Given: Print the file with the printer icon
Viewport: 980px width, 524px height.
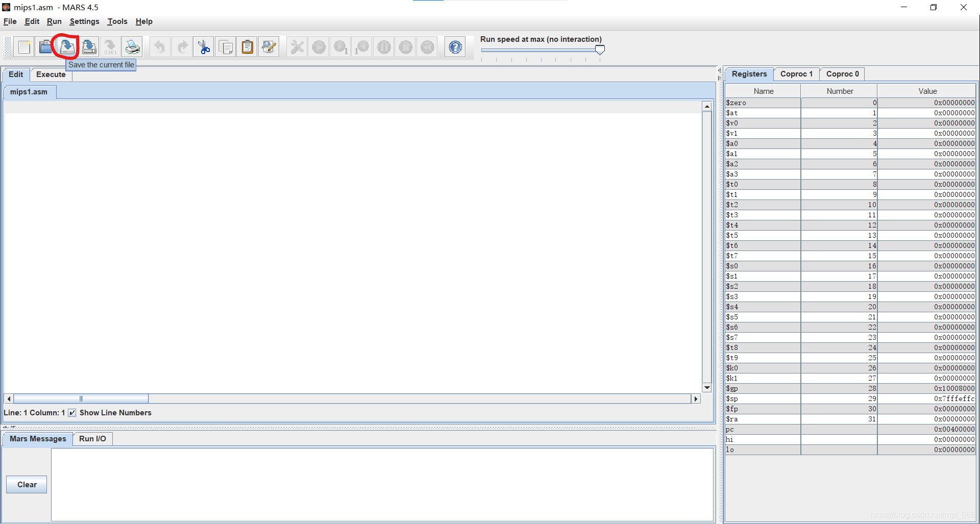Looking at the screenshot, I should pyautogui.click(x=132, y=47).
